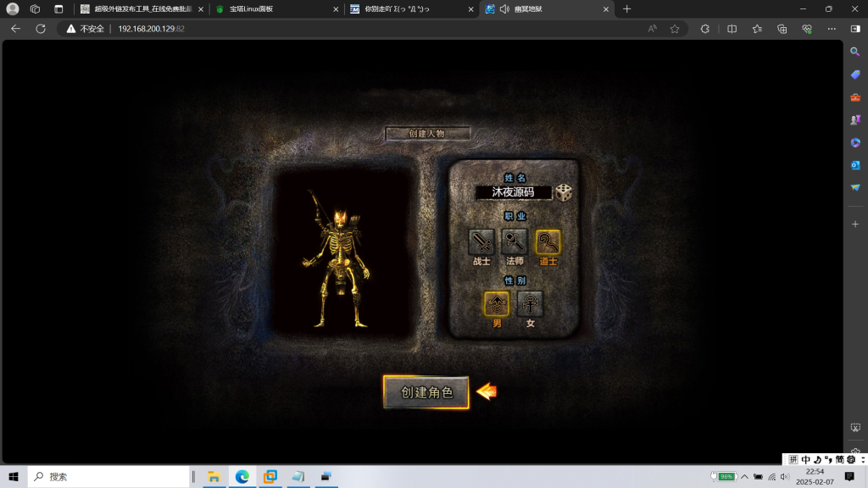Viewport: 868px width, 488px height.
Task: Select female gender 女 symbol
Action: 530,303
